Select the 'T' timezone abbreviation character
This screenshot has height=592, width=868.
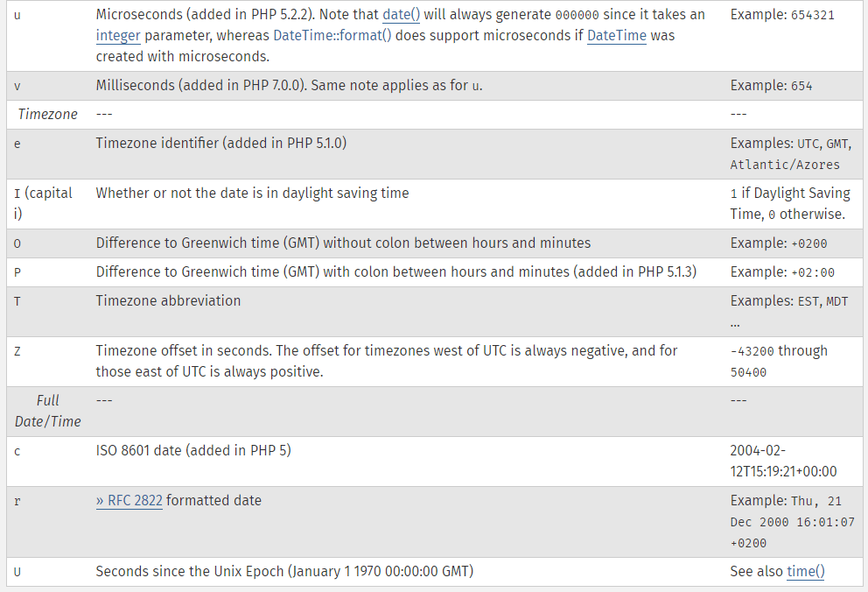[x=17, y=301]
